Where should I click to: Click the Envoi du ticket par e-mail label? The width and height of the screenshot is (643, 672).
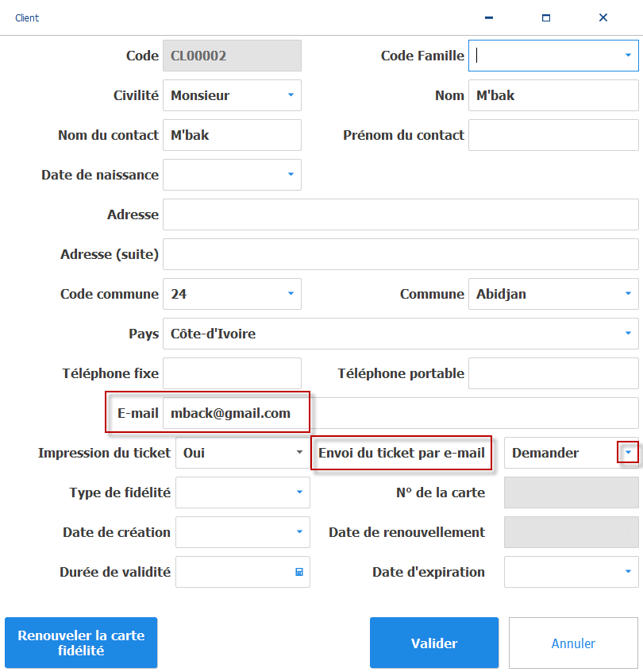(402, 453)
